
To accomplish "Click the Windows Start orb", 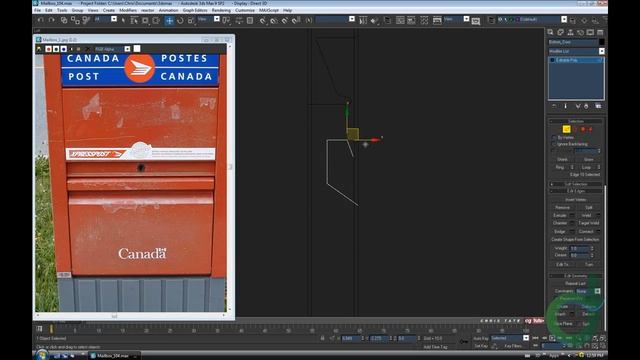I will [x=42, y=355].
